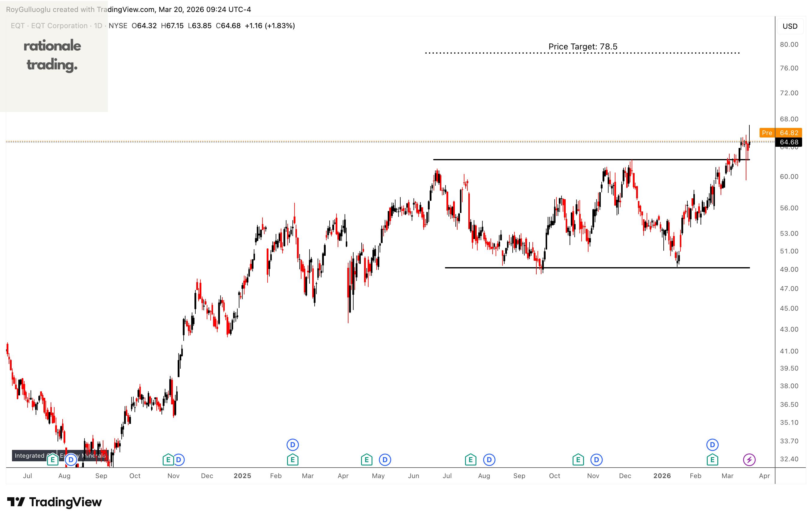
Task: Open the earnings E marker near November 2025
Action: [x=578, y=459]
